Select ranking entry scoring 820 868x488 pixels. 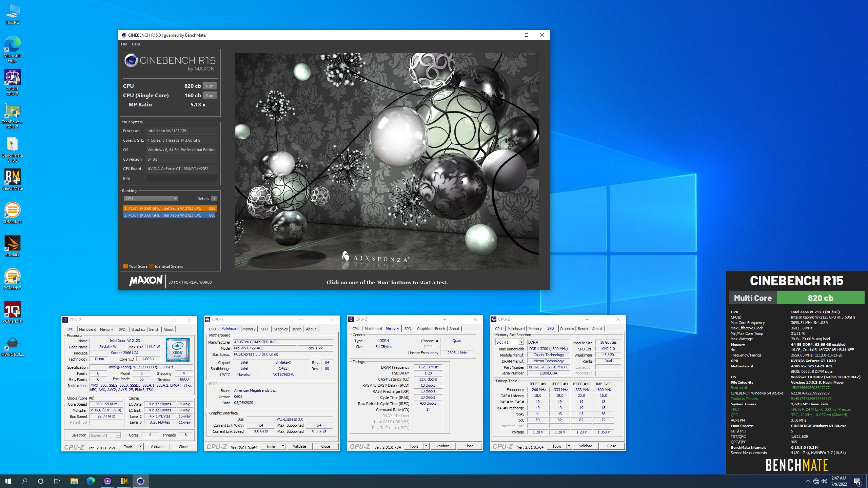click(170, 208)
